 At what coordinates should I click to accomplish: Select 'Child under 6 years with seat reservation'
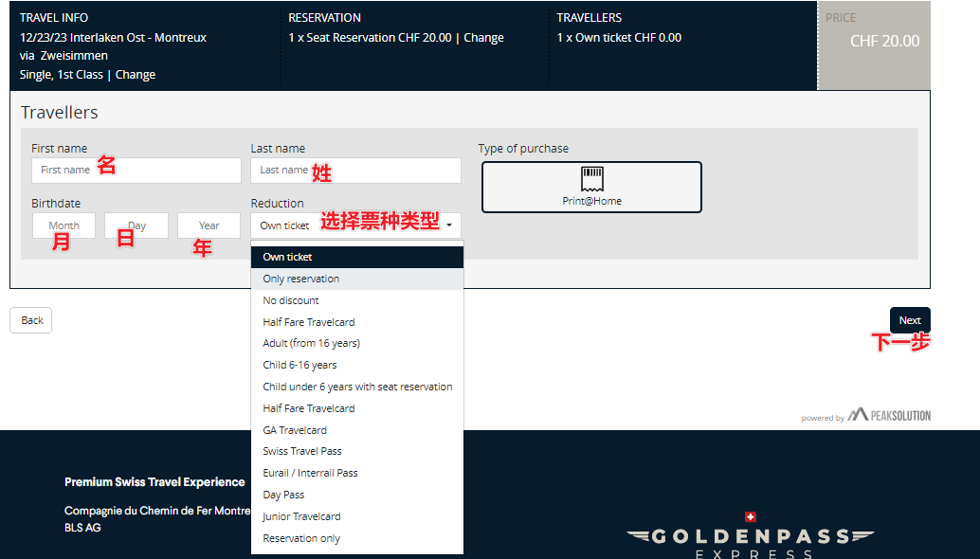pos(357,387)
